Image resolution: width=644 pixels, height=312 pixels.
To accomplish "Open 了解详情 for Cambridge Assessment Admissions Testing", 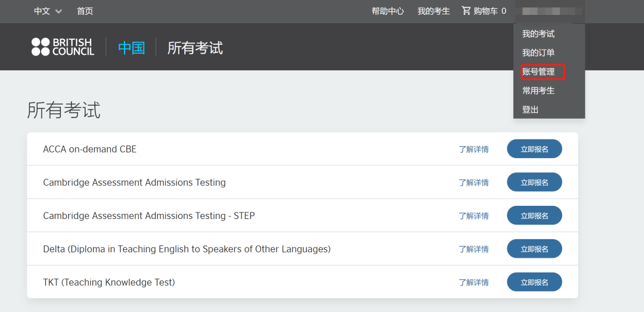I will pos(473,183).
